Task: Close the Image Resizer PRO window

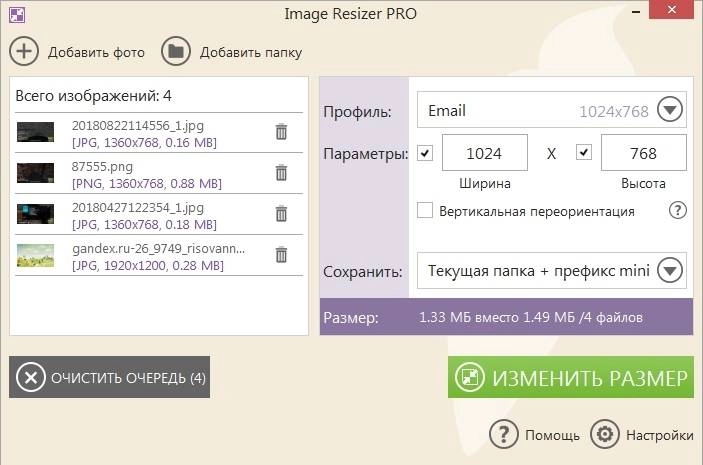Action: 672,9
